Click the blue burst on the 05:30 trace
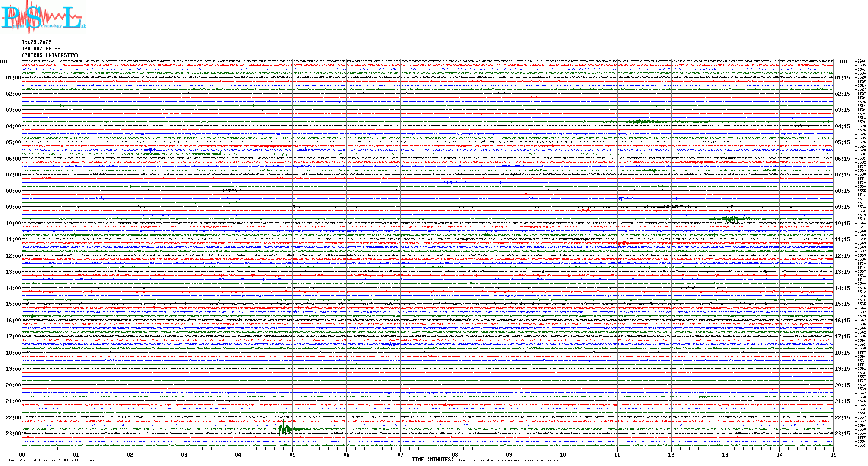Image resolution: width=868 pixels, height=466 pixels. pyautogui.click(x=150, y=150)
